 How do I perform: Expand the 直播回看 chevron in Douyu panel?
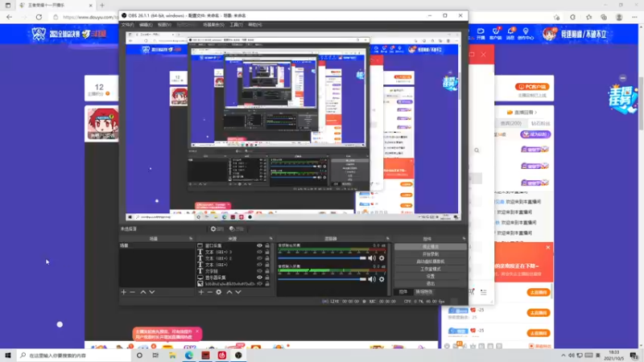[535, 112]
